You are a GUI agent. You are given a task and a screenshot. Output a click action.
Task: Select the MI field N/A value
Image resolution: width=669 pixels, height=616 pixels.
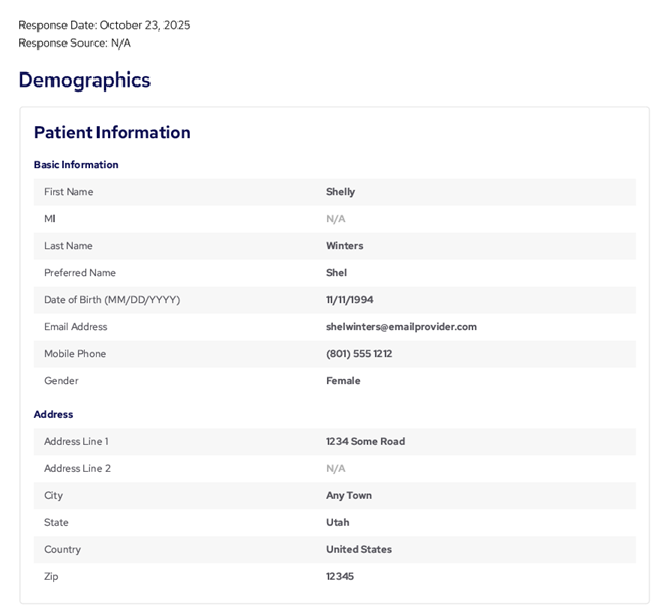click(x=335, y=219)
